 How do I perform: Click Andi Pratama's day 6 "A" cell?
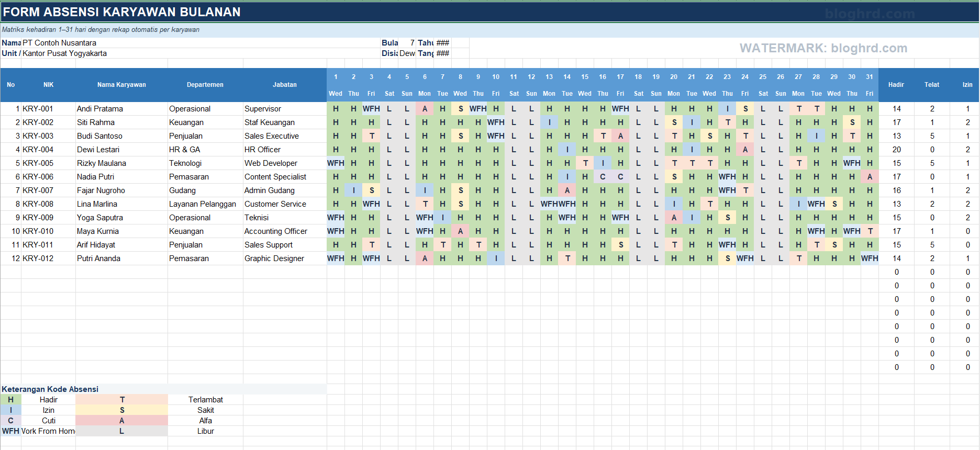coord(425,109)
